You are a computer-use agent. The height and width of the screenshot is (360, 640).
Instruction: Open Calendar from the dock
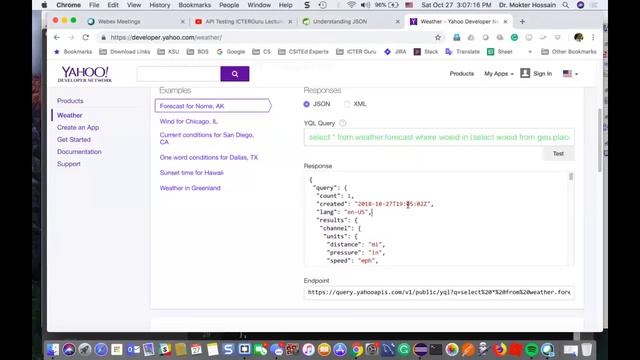(196, 349)
